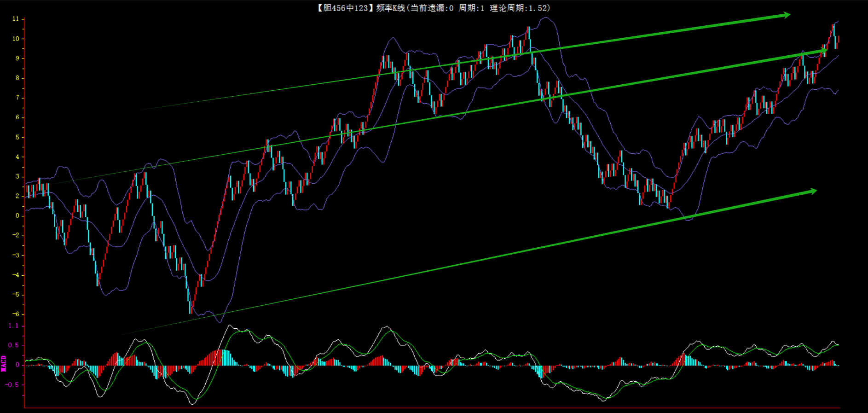Click the lowest trough of the MACD line
This screenshot has width=868, height=413.
pos(192,404)
